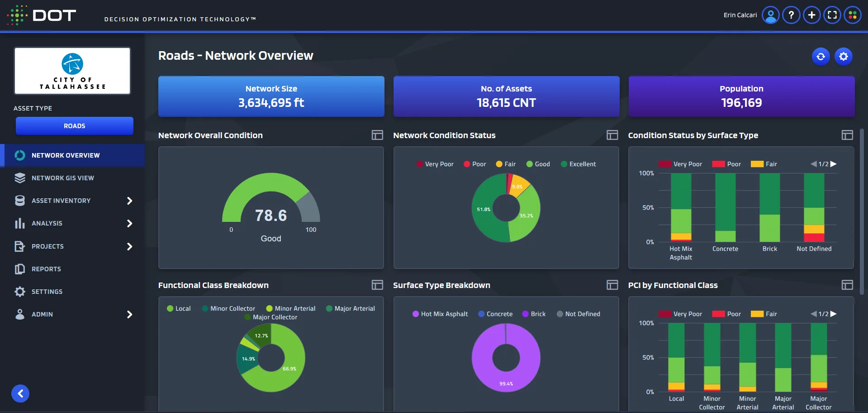
Task: Open Asset Inventory menu item
Action: (72, 201)
